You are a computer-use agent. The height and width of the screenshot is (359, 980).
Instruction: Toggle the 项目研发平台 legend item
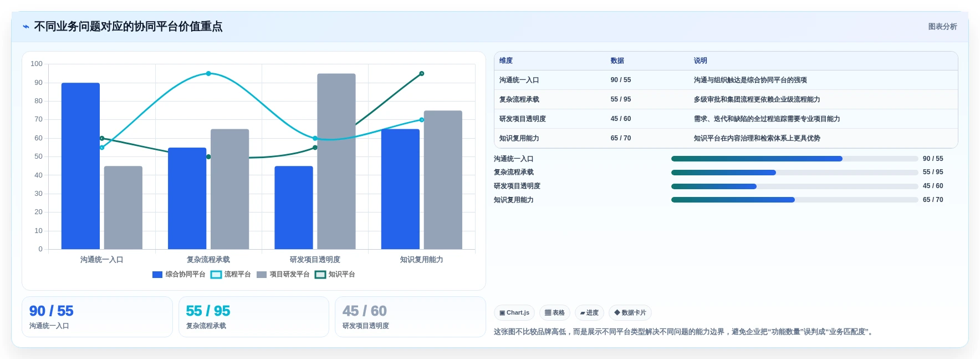283,275
